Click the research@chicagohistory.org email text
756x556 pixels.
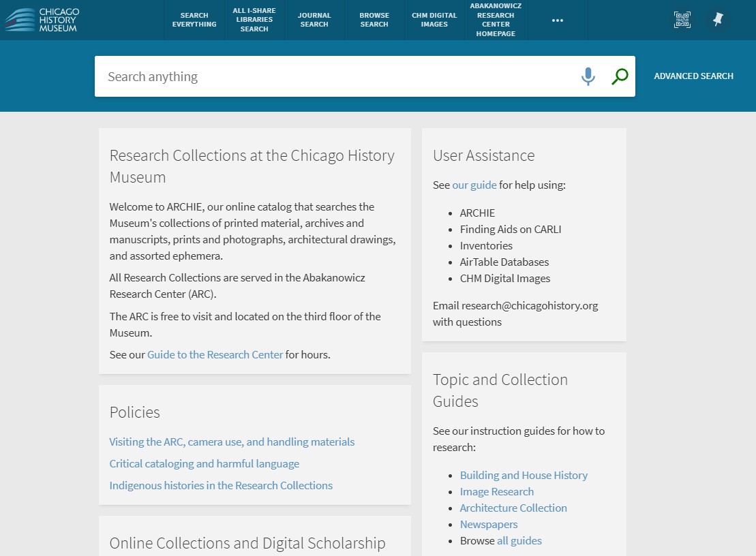[530, 305]
